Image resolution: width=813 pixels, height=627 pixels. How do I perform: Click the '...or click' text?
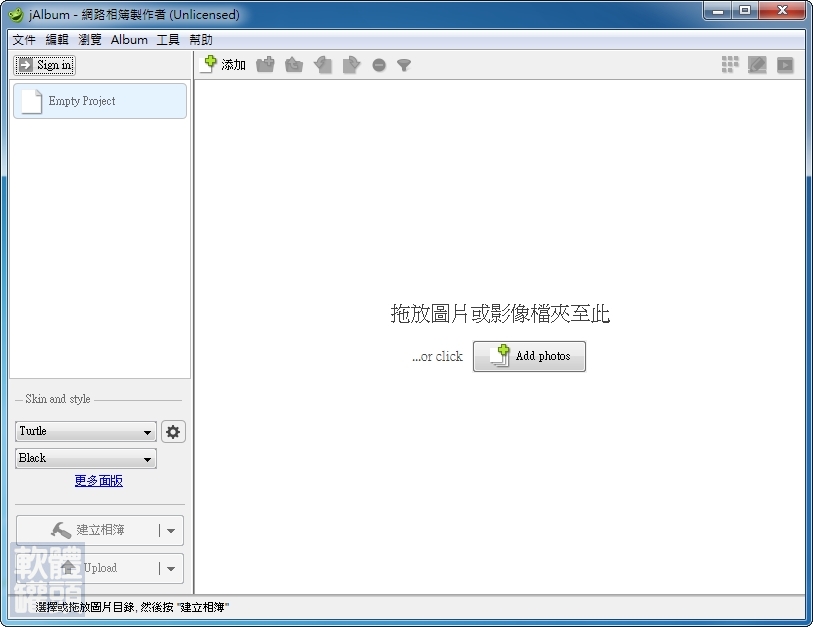coord(437,356)
